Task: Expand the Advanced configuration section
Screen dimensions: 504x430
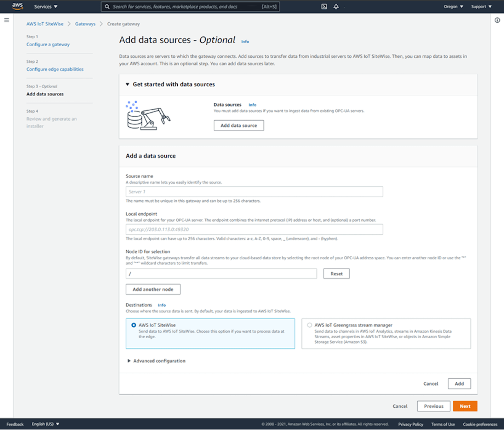Action: (156, 361)
